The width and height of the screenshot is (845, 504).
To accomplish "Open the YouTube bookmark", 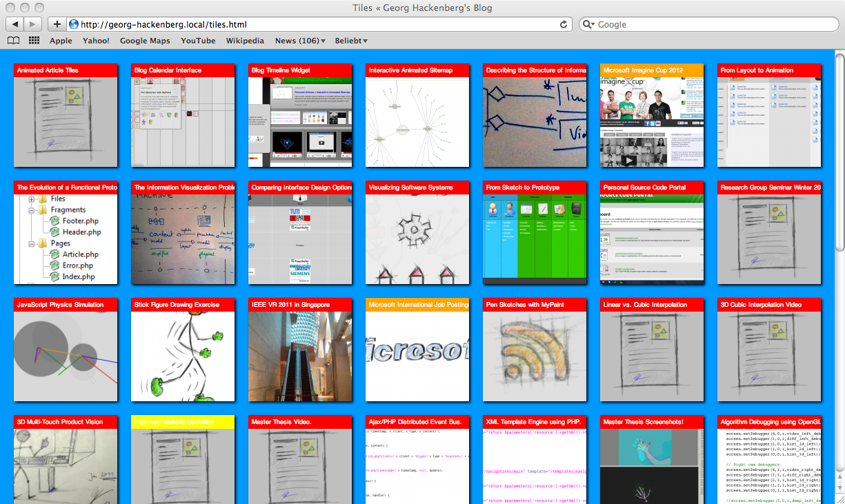I will [x=198, y=41].
